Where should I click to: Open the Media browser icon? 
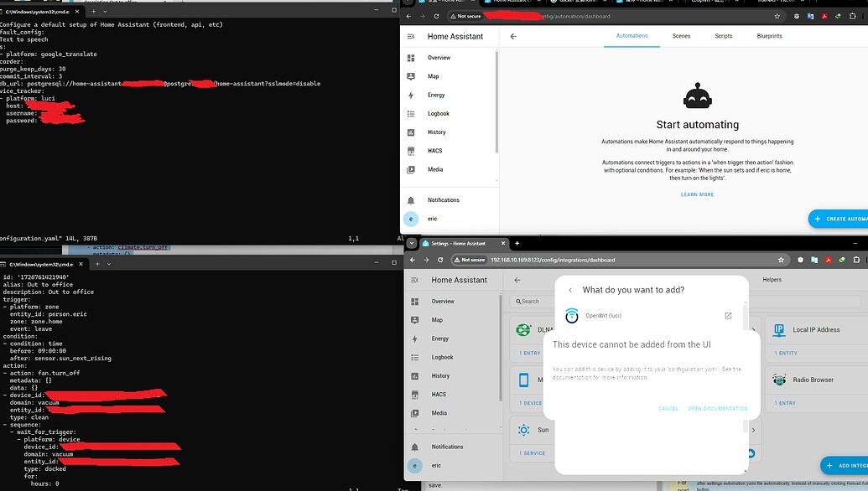pos(415,412)
